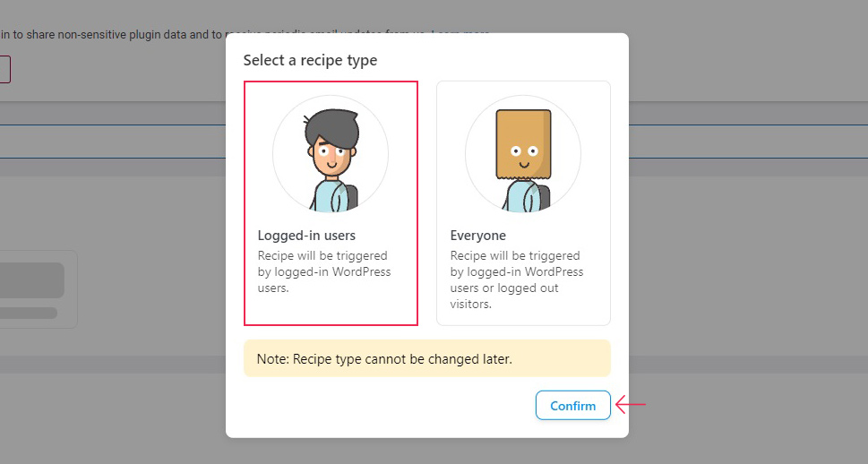Click the paper-bag head visitor illustration

523,154
